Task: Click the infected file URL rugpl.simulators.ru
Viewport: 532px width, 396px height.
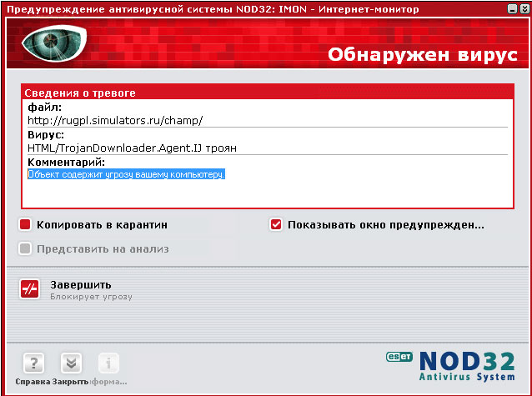Action: click(115, 120)
